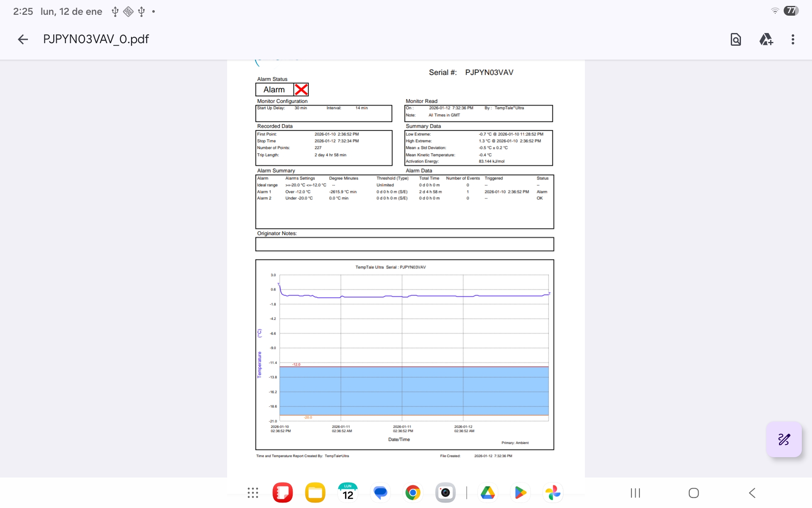Tap the blue shaded temperature range area

point(414,390)
